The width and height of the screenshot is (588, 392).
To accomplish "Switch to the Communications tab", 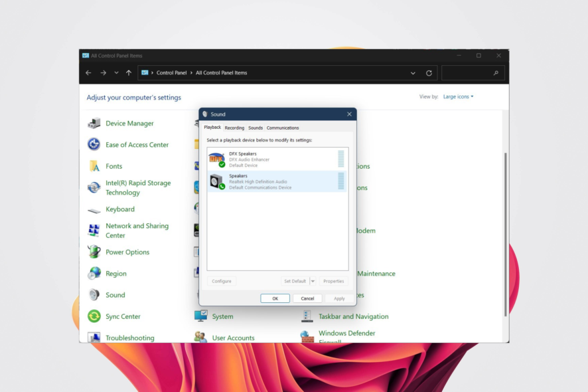I will [x=283, y=128].
